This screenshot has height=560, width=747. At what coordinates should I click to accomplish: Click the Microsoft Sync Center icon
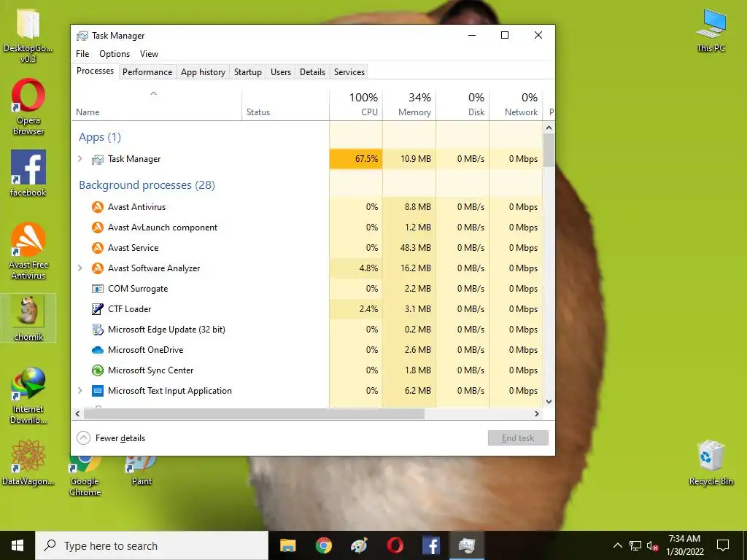pyautogui.click(x=98, y=370)
